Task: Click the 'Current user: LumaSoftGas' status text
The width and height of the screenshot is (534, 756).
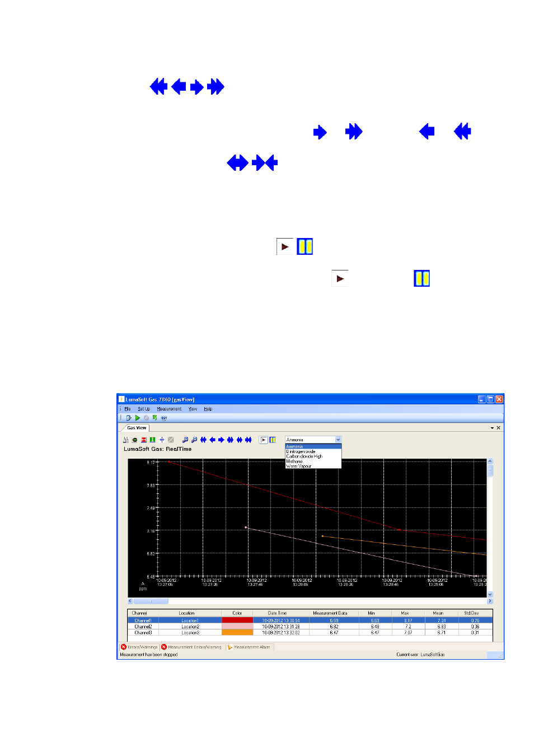Action: pos(420,655)
